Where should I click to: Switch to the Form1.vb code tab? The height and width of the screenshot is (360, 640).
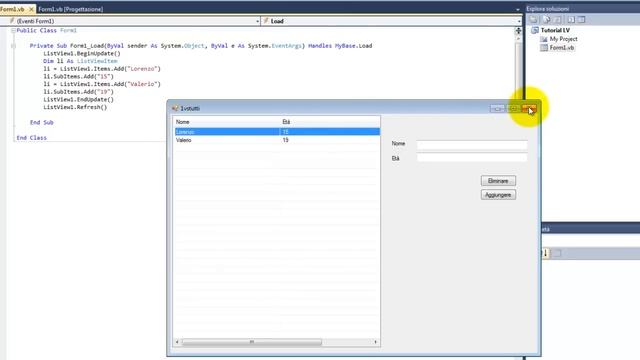[12, 9]
